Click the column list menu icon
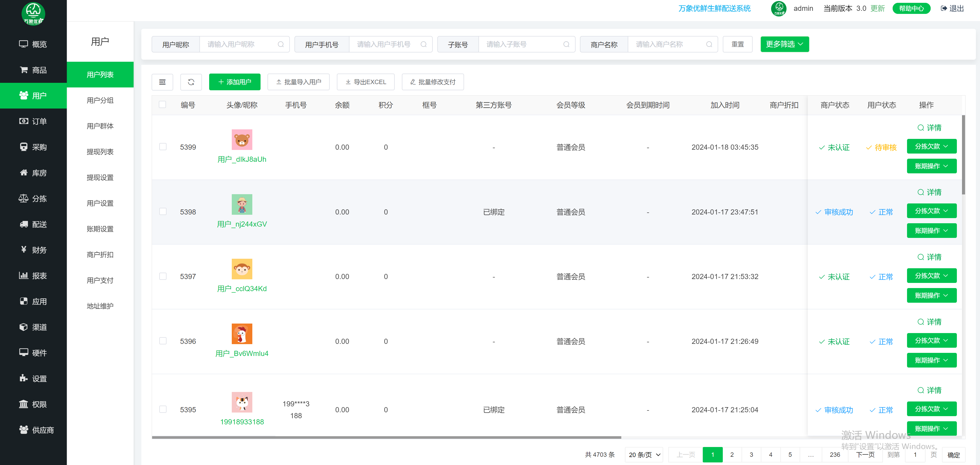Screen dimensions: 980x465 [x=162, y=82]
